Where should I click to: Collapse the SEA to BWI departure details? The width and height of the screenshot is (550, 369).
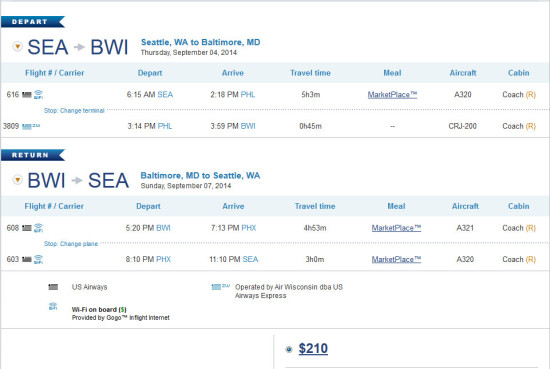(x=18, y=46)
